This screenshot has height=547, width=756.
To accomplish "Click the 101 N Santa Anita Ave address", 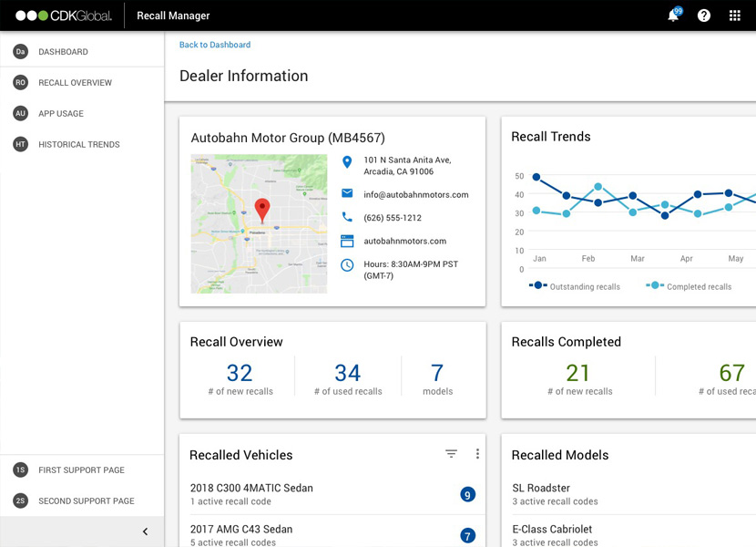I will (407, 166).
